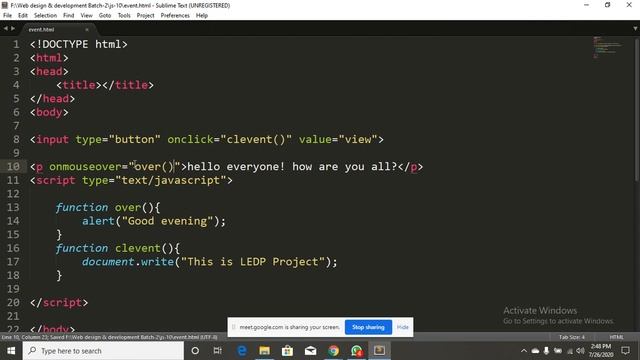Click "hello everyone! how are you all?" text
The image size is (640, 360).
pos(292,167)
